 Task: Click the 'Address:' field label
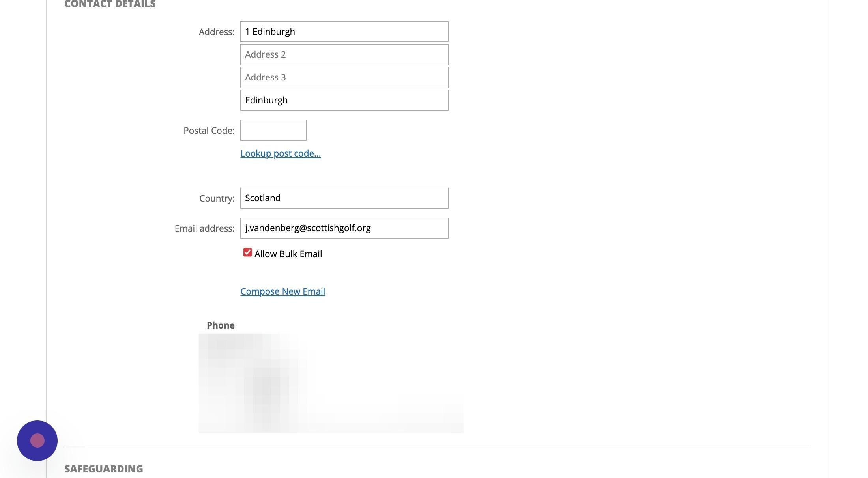(x=216, y=32)
